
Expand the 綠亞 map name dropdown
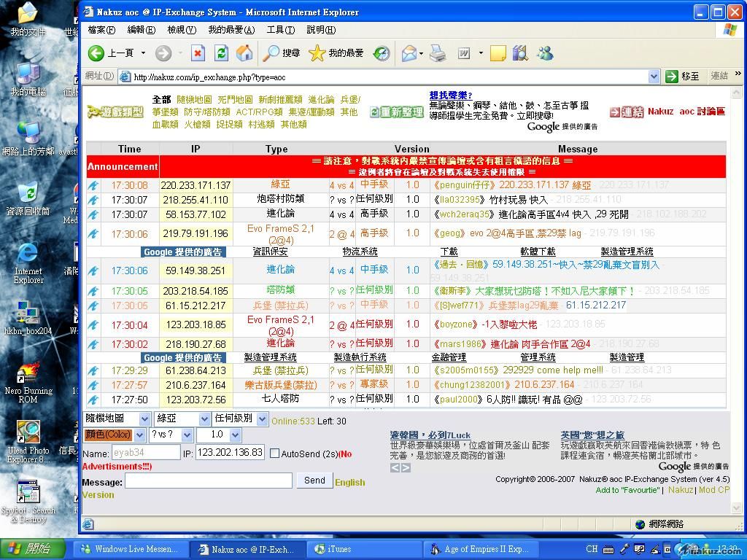tap(204, 419)
